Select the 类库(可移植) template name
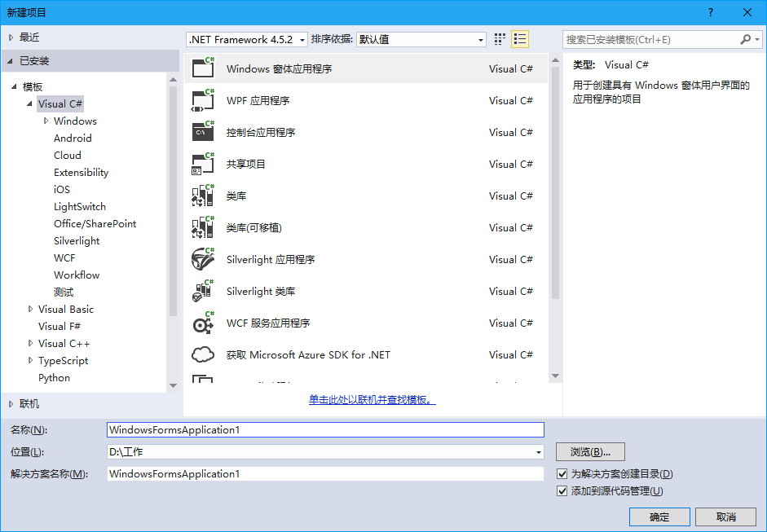 (253, 228)
